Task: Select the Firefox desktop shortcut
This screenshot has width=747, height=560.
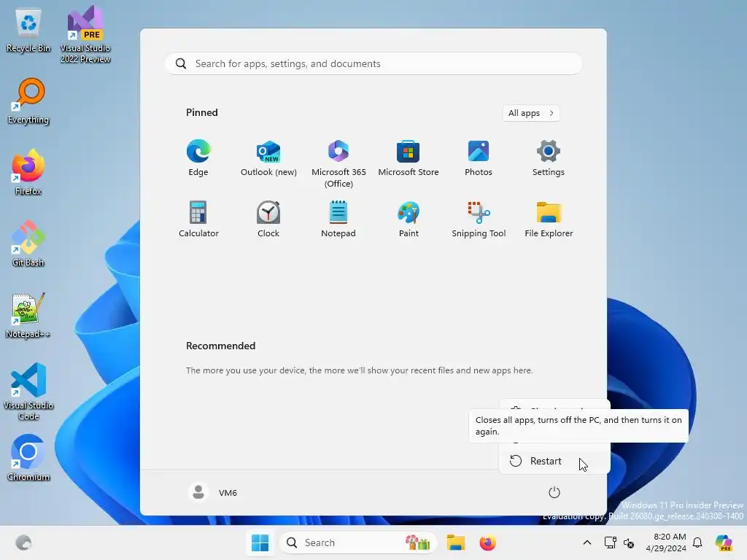Action: coord(28,172)
